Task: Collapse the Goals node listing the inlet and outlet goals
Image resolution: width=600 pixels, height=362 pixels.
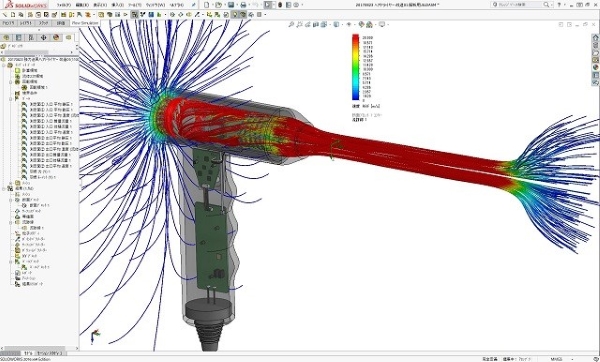Action: 11,99
